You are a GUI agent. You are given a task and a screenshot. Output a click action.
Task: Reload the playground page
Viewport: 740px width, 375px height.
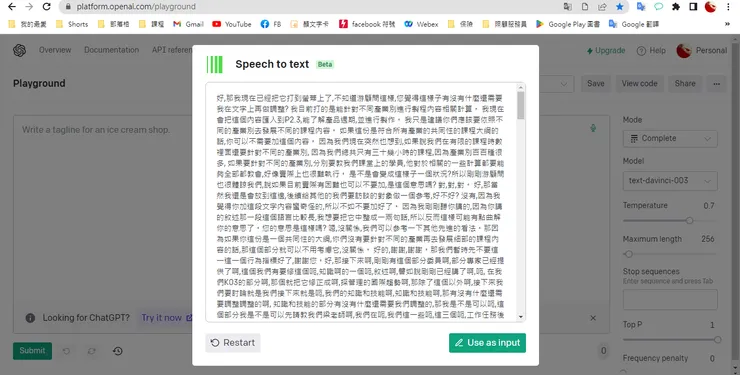(46, 7)
